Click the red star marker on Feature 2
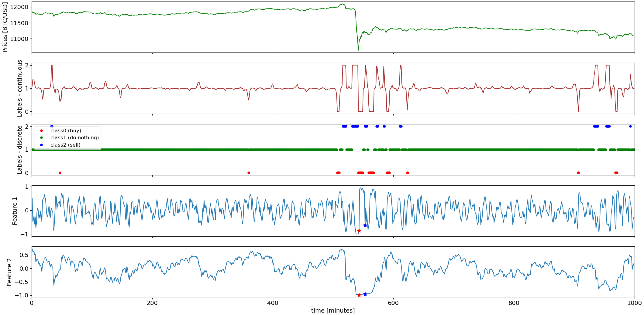 pyautogui.click(x=359, y=295)
